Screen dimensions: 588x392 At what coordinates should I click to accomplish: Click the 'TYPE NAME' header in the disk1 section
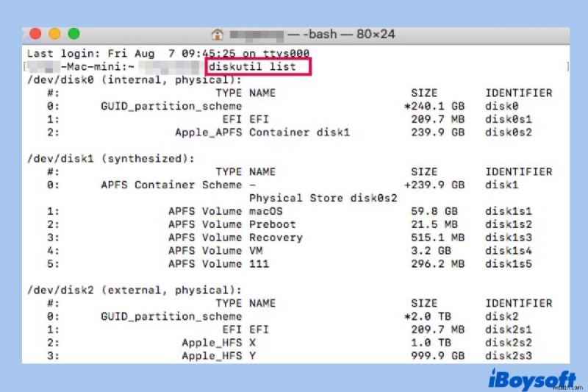[x=245, y=172]
